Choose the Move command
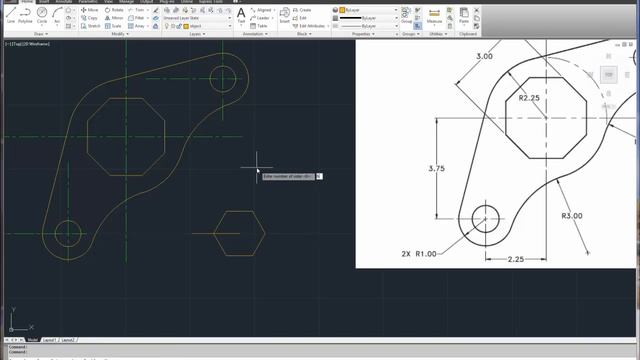The image size is (640, 360). click(x=89, y=10)
